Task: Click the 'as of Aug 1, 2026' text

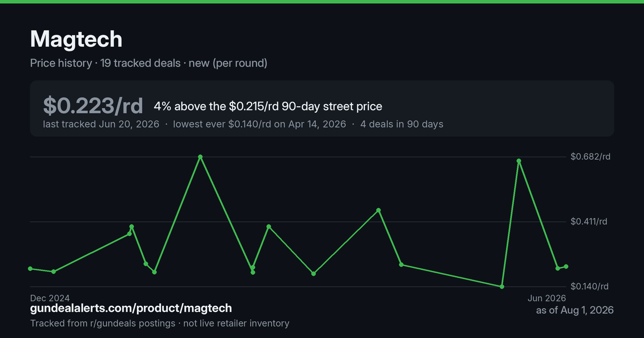Action: pos(575,310)
